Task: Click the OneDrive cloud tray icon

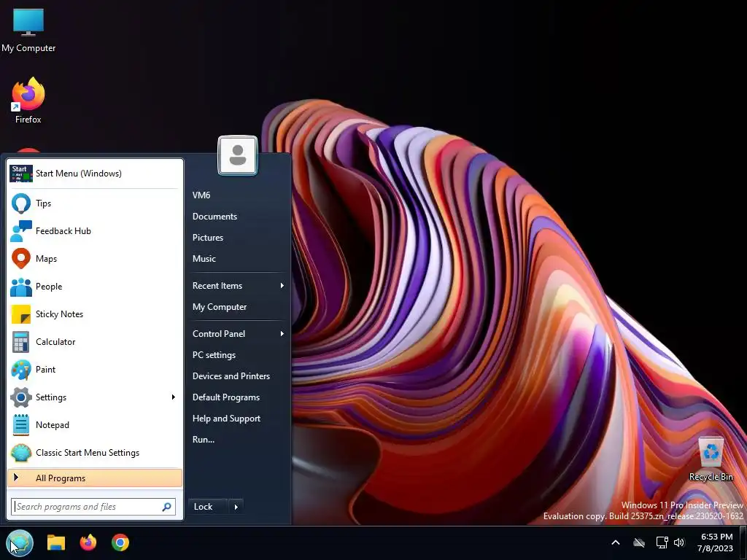Action: pos(639,542)
